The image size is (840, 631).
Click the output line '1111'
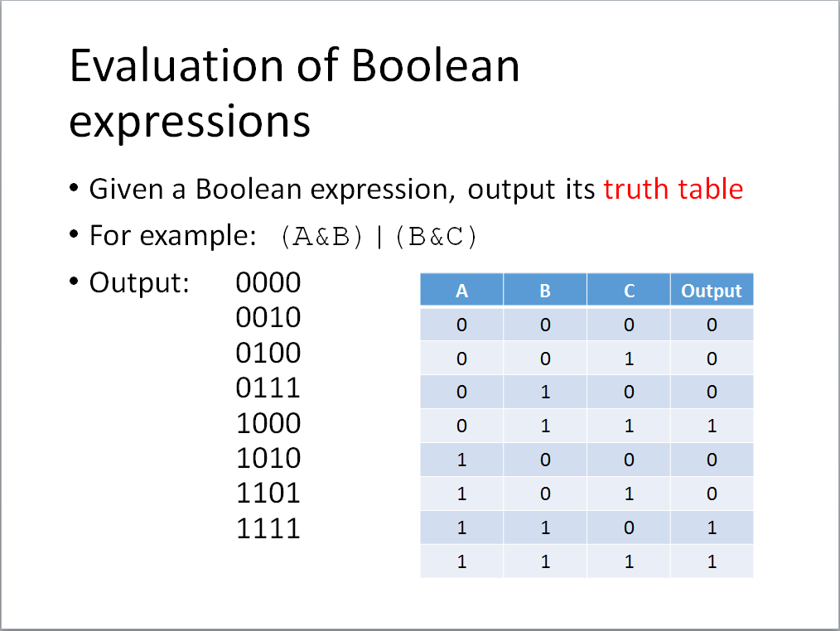point(268,528)
